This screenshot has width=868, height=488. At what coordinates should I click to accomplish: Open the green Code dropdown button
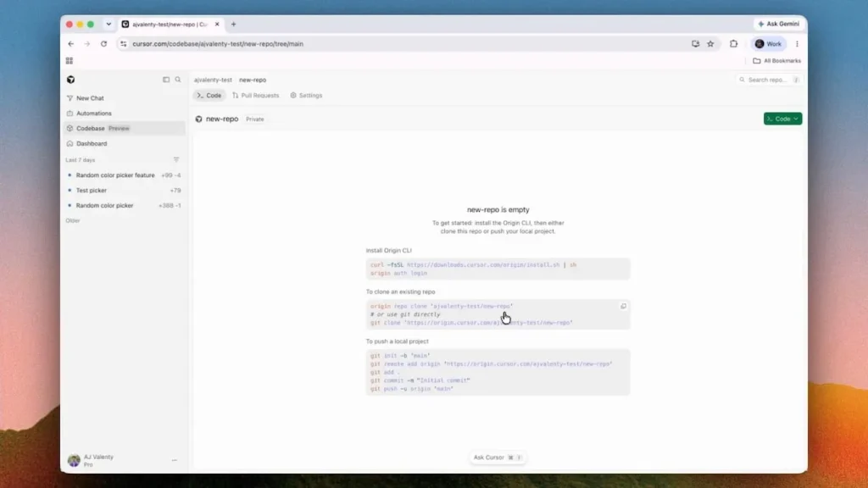coord(782,119)
